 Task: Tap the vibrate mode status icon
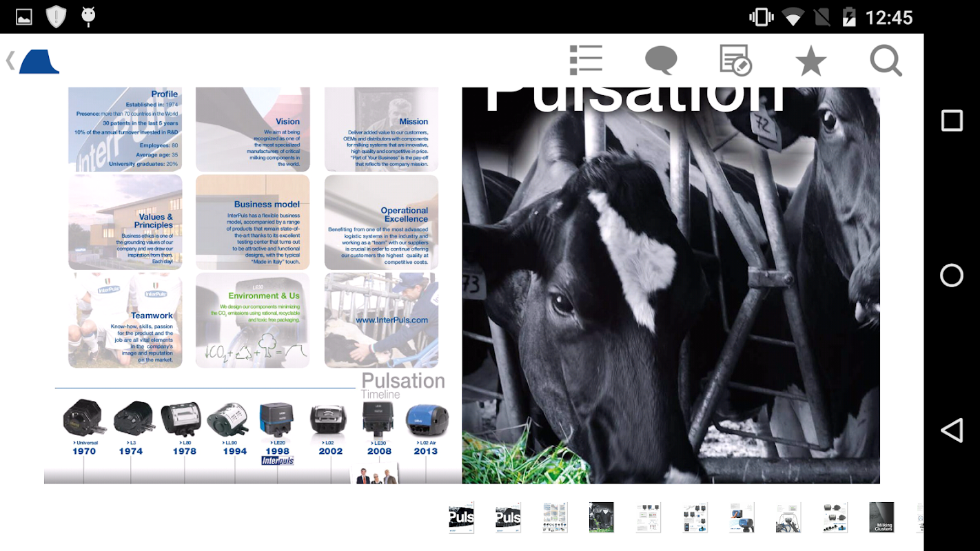[762, 17]
